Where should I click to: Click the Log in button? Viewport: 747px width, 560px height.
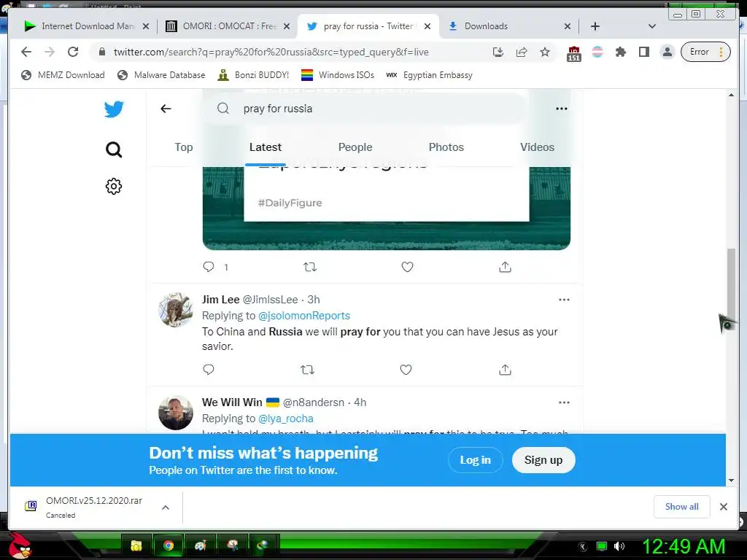(x=476, y=460)
